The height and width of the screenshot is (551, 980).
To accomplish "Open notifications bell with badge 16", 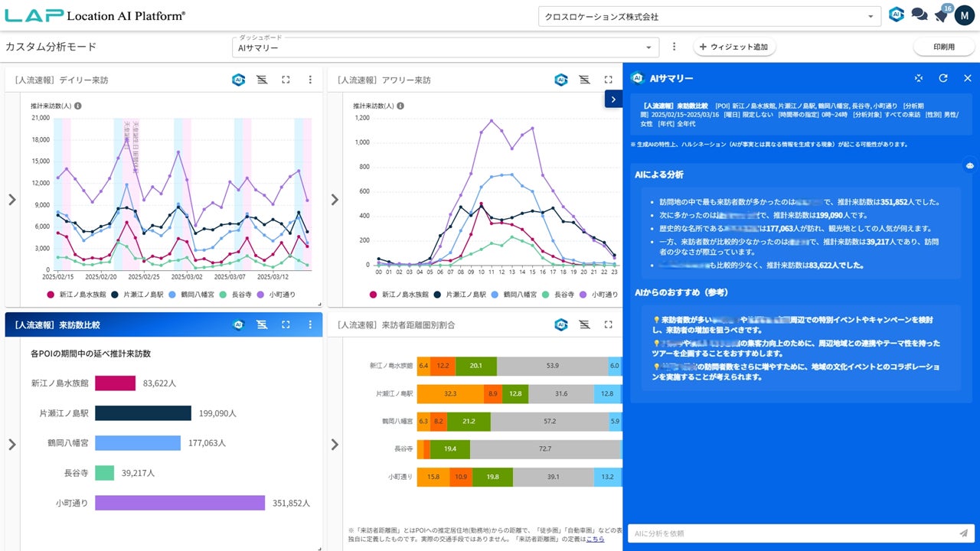I will pyautogui.click(x=941, y=15).
